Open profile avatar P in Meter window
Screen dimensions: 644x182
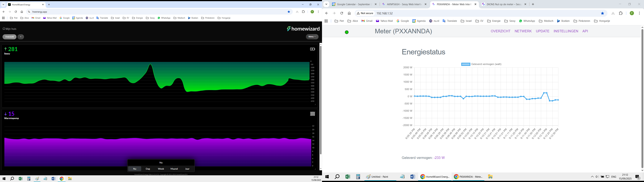(x=632, y=13)
